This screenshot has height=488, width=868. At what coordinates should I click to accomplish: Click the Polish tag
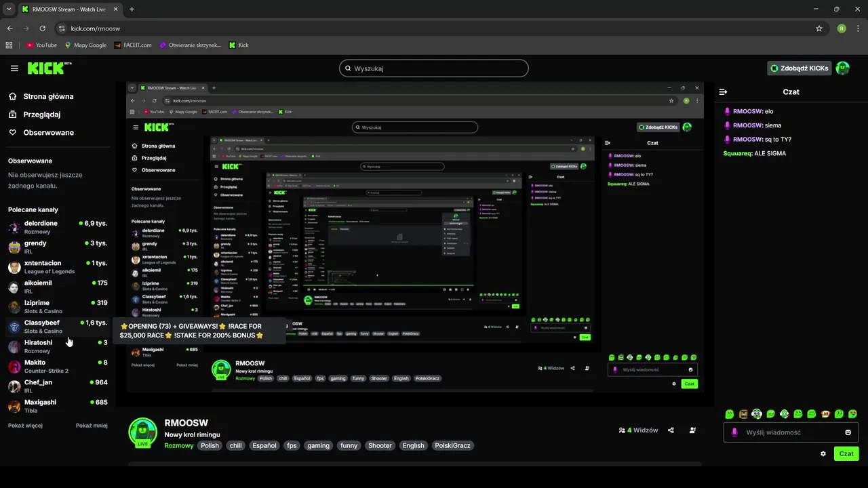click(210, 445)
